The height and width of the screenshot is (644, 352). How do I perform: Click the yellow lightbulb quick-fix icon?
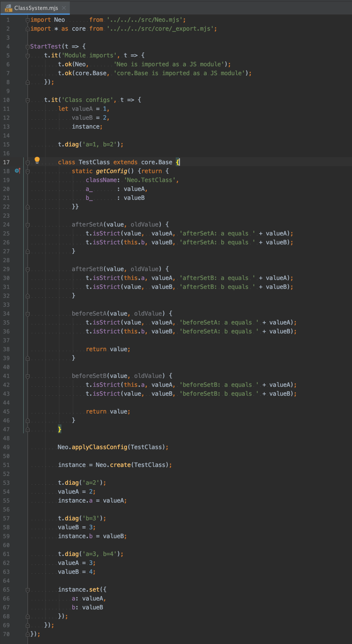(x=37, y=160)
